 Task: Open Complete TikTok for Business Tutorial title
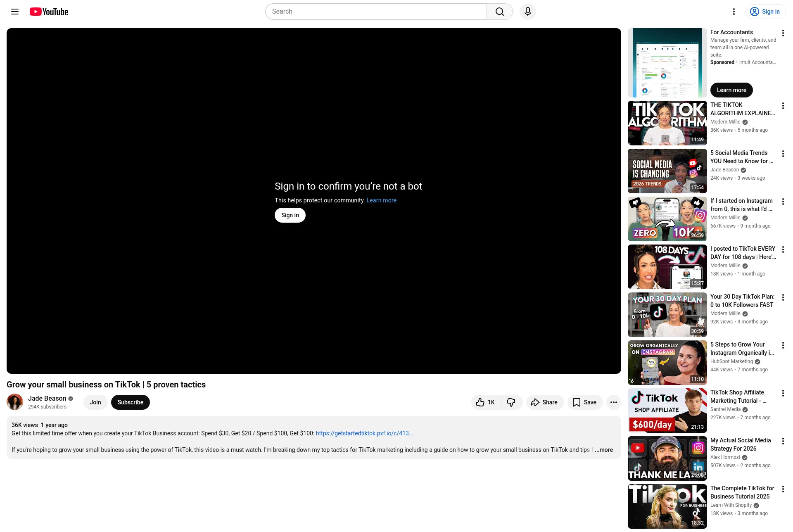(x=742, y=492)
